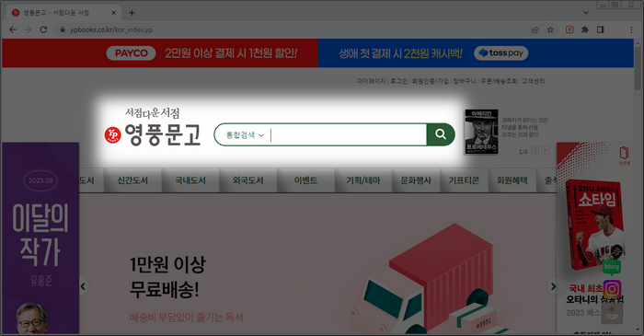Toggle the browser side panel icon
Viewport: 644px width, 336px height.
[601, 29]
